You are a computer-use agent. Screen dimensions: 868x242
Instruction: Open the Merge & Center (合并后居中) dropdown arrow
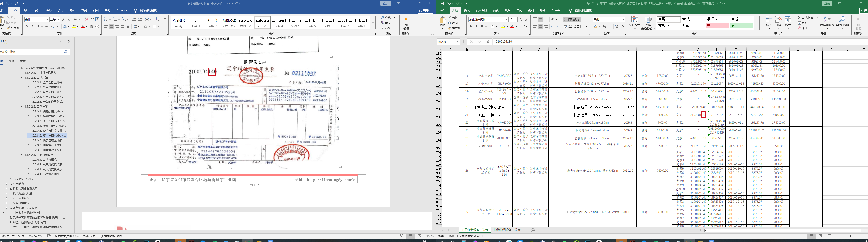pos(586,26)
